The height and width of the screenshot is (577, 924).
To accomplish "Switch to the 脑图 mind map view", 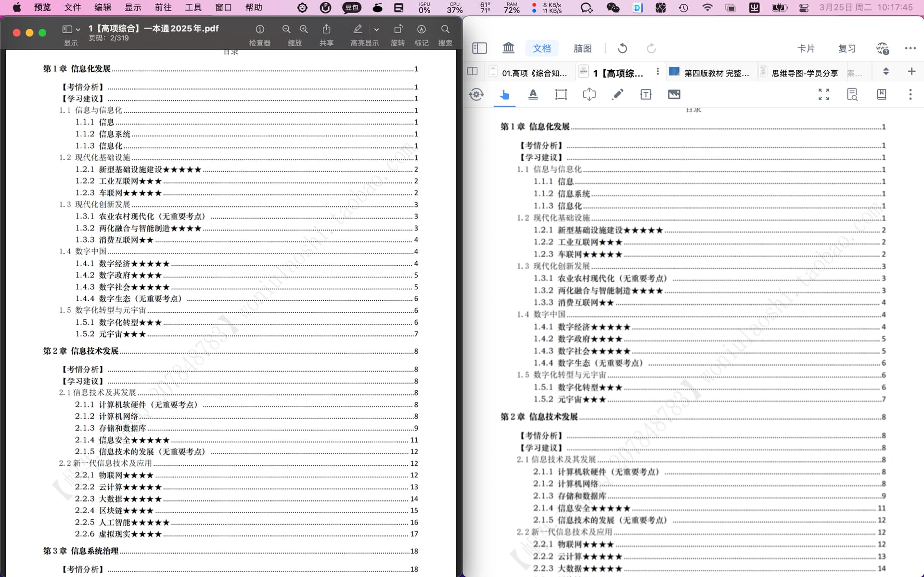I will [582, 48].
